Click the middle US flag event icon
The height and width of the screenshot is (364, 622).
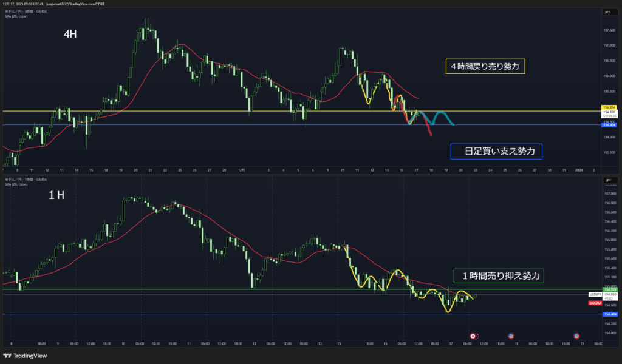pos(511,335)
